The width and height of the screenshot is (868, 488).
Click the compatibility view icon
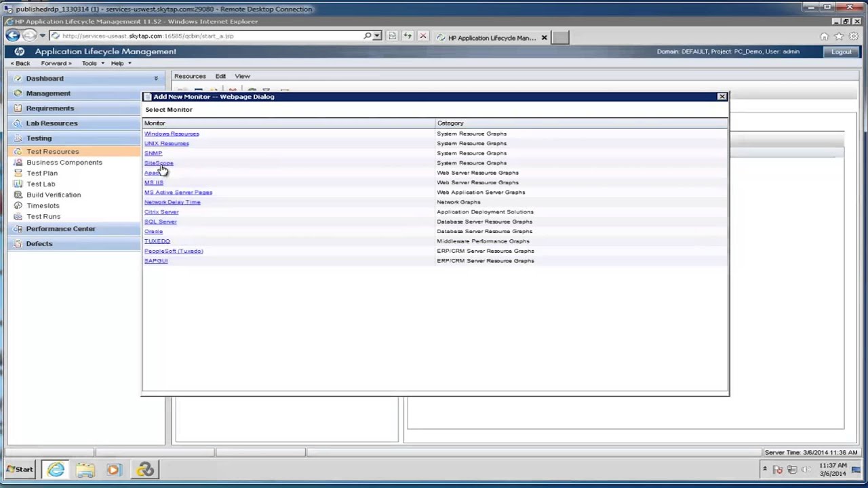(x=392, y=36)
